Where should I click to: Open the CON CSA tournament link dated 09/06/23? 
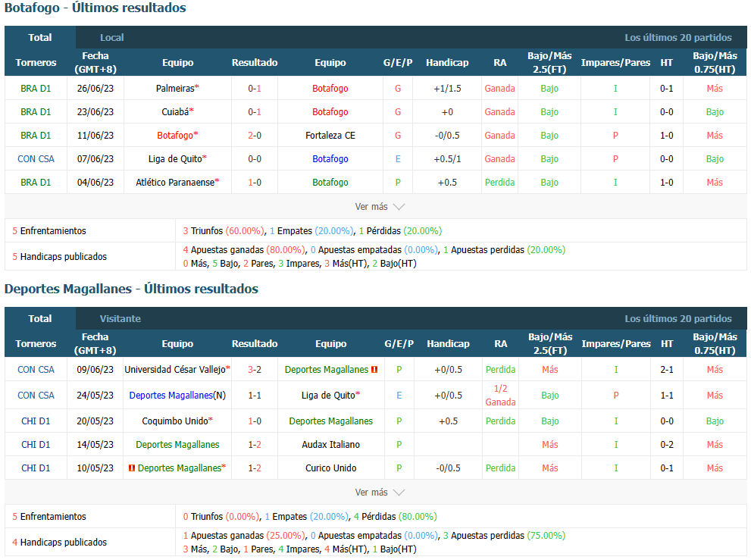[36, 369]
